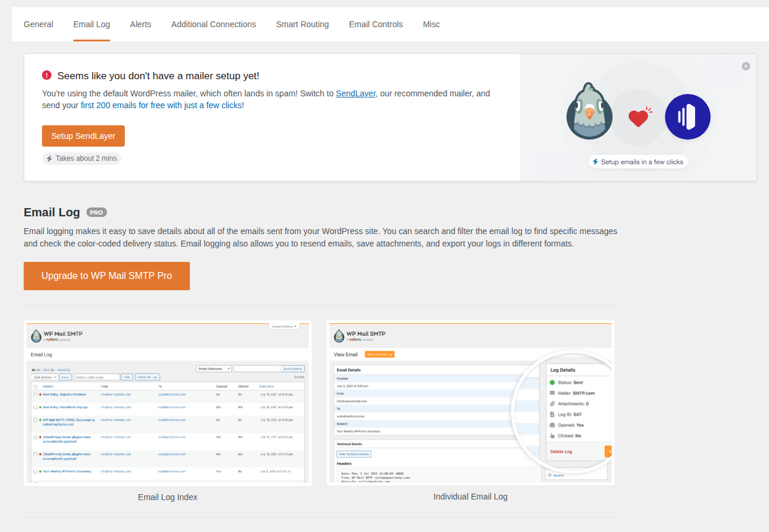769x532 pixels.
Task: Open the first 200 emails for free link
Action: 161,105
